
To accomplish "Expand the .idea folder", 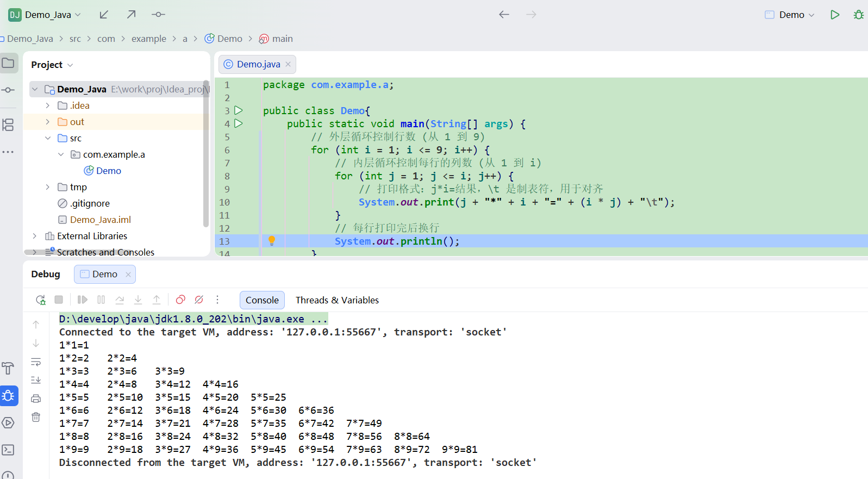I will (48, 105).
